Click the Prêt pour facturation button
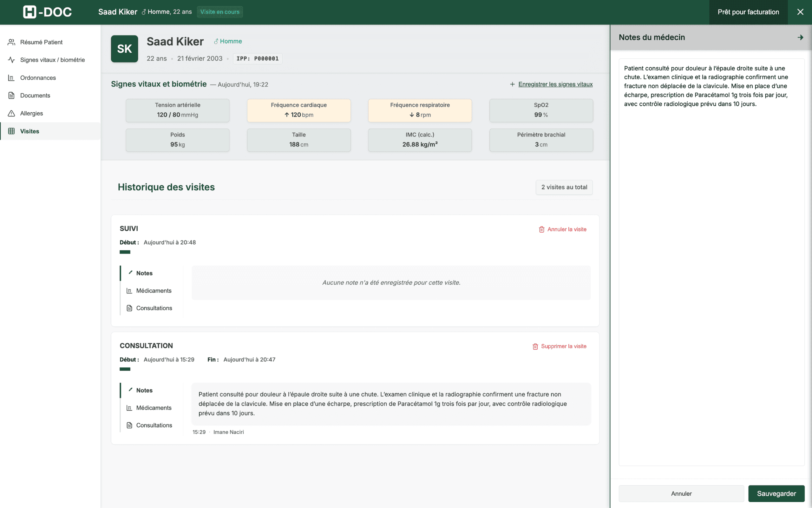 click(748, 12)
